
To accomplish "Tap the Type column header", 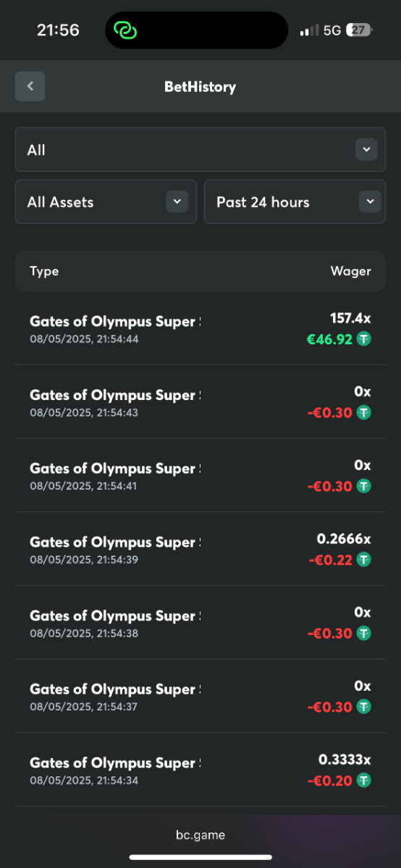I will [44, 271].
